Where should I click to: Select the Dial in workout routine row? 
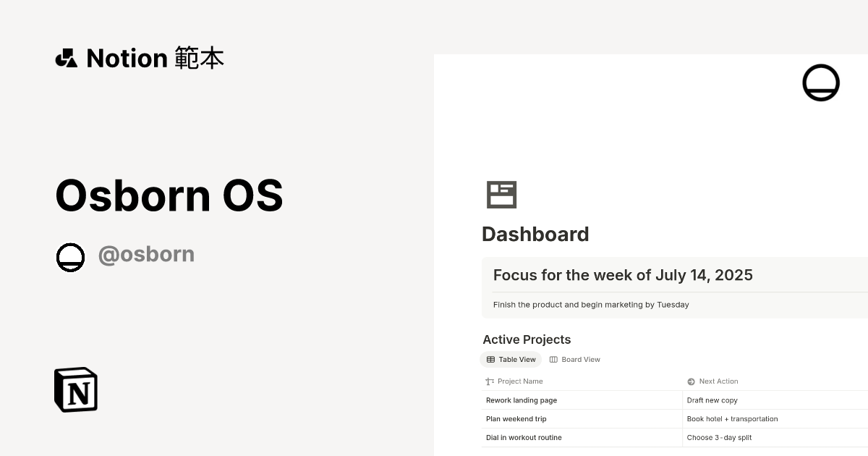click(x=524, y=437)
